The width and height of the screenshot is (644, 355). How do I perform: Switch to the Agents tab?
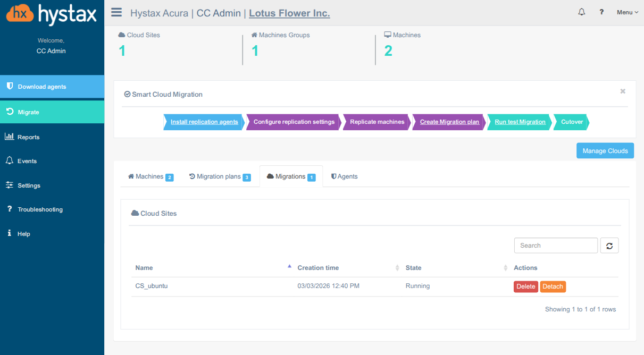[344, 176]
